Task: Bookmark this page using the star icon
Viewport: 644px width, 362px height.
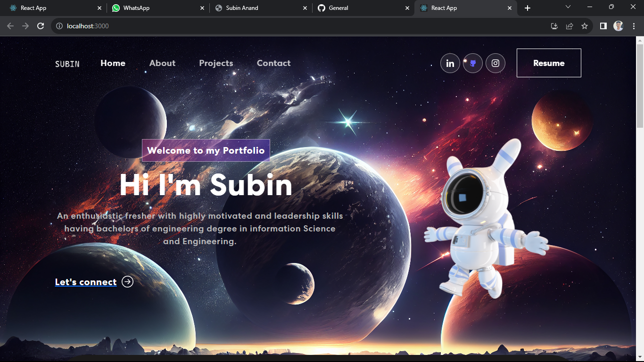Action: click(585, 26)
